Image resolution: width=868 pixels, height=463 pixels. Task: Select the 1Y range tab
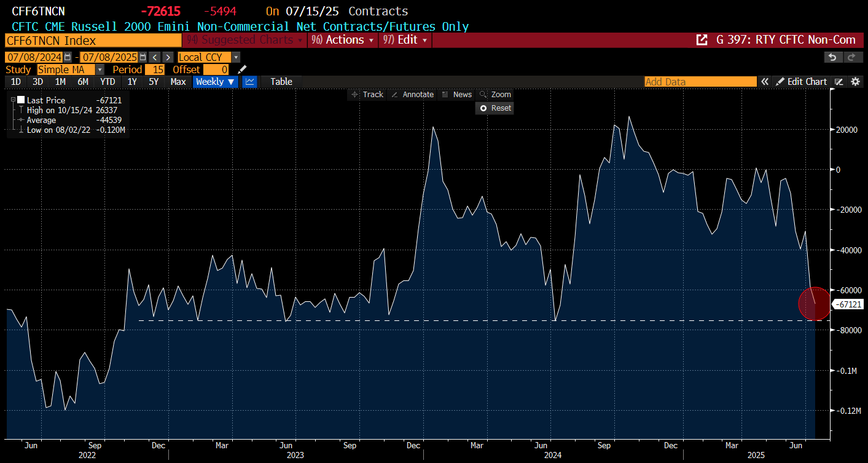[x=132, y=82]
